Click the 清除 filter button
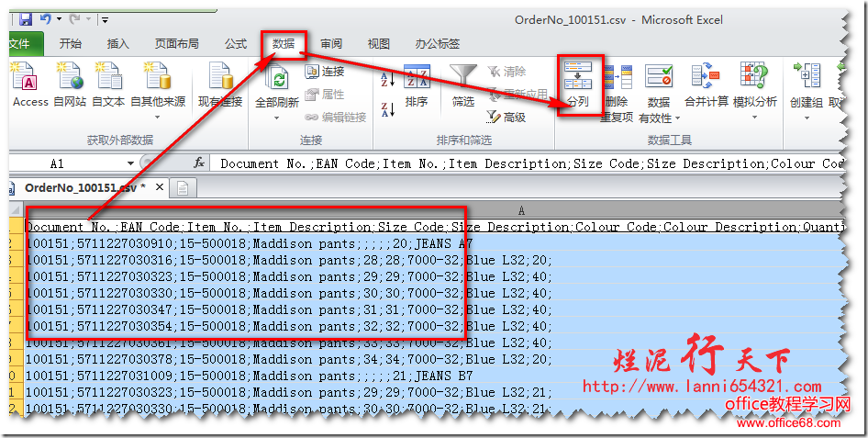The image size is (868, 438). point(506,72)
